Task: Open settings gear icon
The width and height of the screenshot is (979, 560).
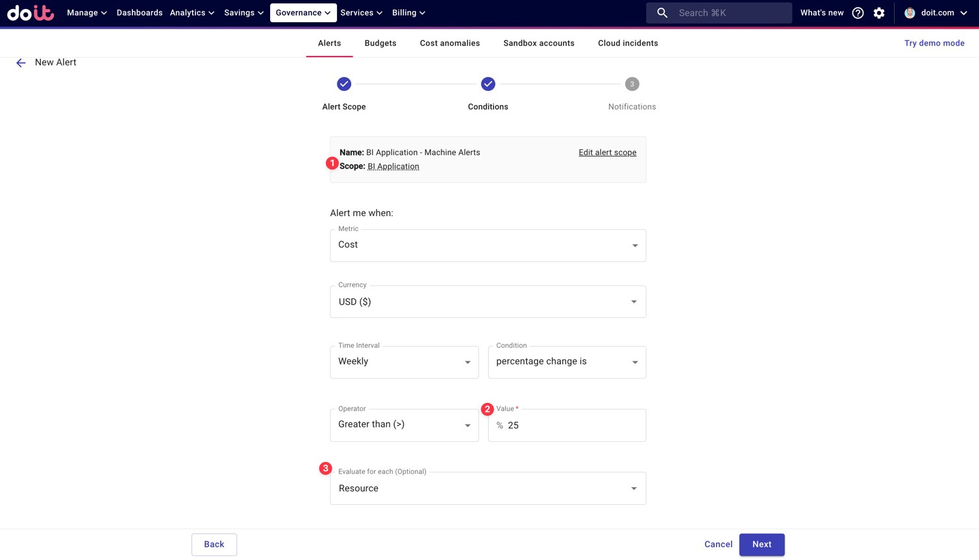Action: pyautogui.click(x=879, y=13)
